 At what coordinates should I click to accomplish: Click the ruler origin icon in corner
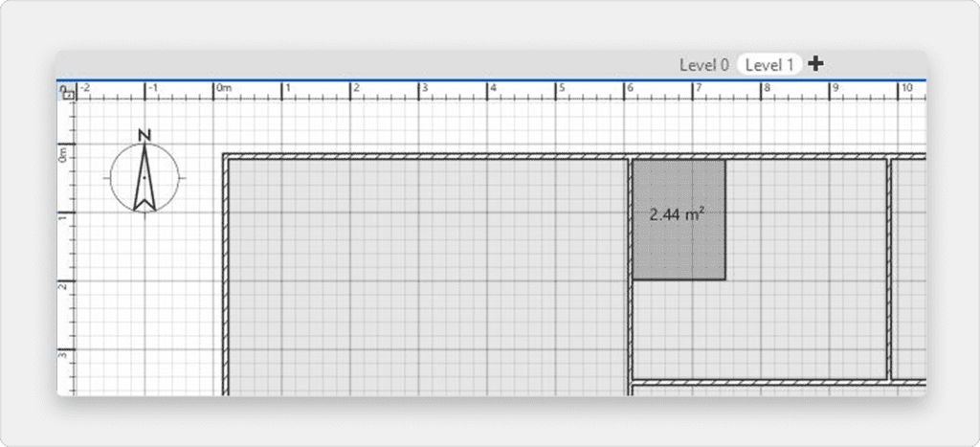66,92
